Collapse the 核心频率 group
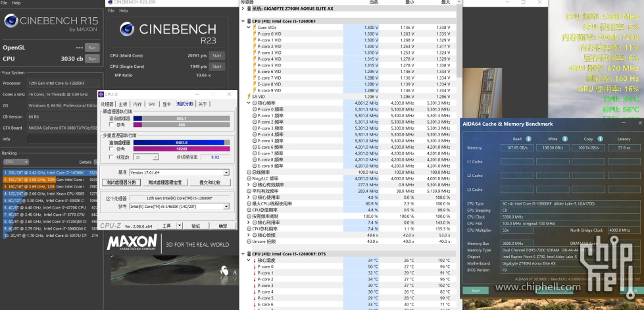The image size is (644, 310). coord(249,103)
